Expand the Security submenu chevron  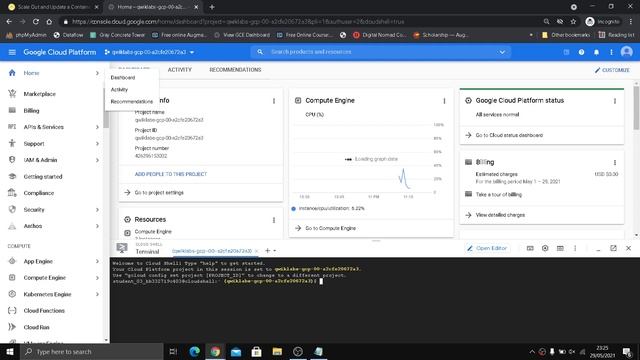tap(97, 210)
